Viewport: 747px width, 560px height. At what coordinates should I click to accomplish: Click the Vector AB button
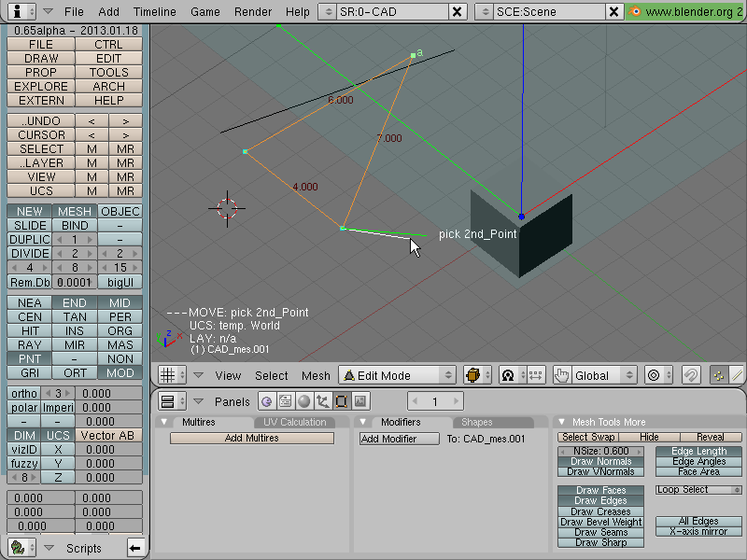(108, 435)
